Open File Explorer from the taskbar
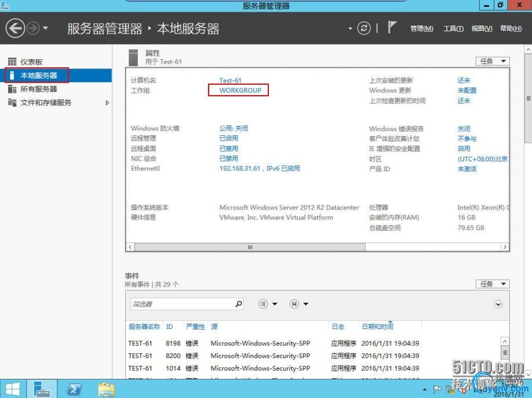Image resolution: width=532 pixels, height=398 pixels. tap(106, 389)
